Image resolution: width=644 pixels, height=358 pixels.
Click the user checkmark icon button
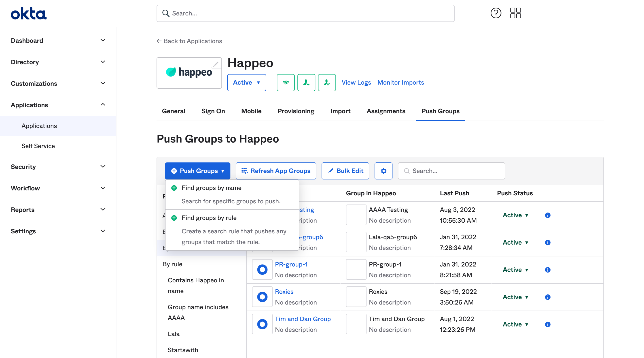(327, 83)
